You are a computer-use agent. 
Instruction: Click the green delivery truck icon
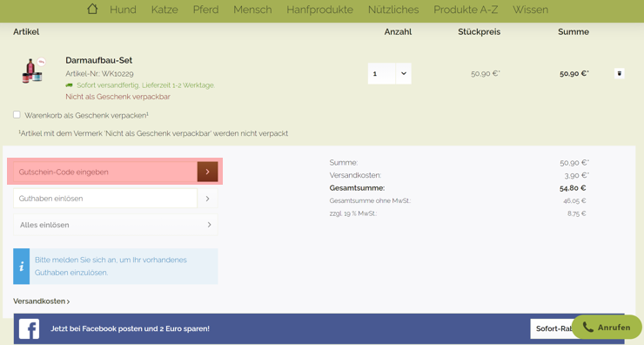[x=70, y=85]
